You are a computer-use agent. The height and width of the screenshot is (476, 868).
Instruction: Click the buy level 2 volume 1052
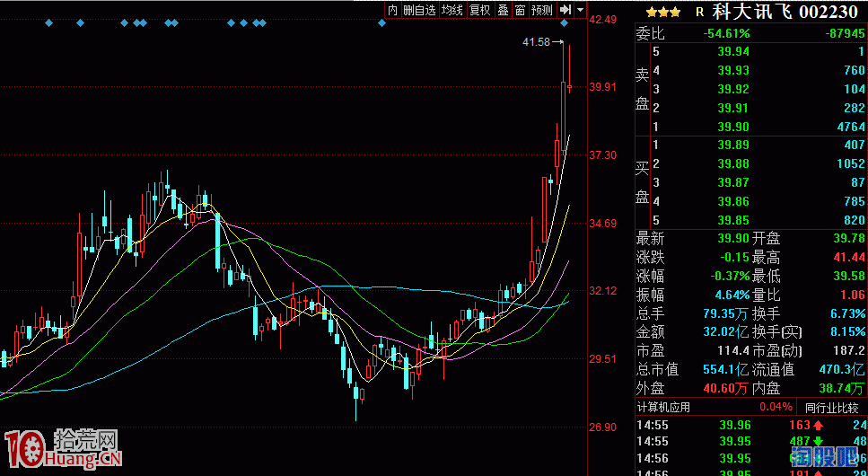point(851,164)
